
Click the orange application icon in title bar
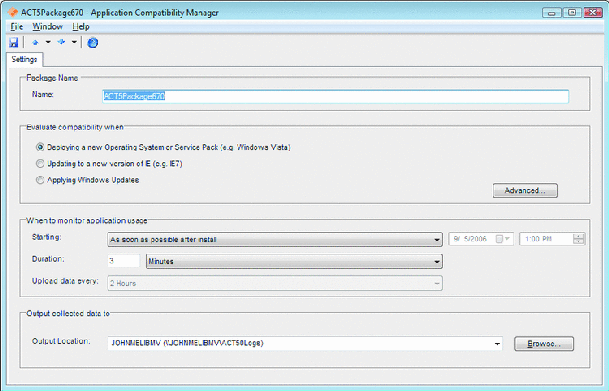[x=12, y=12]
